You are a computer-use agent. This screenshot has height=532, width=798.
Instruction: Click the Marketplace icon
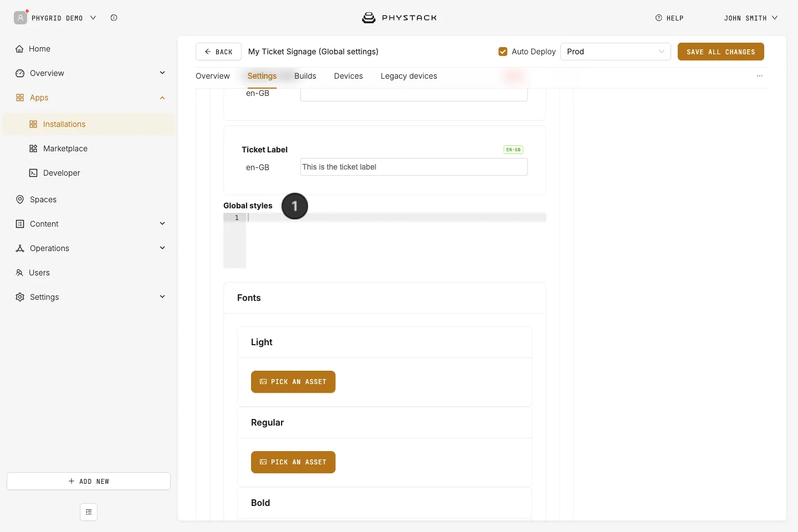point(33,149)
